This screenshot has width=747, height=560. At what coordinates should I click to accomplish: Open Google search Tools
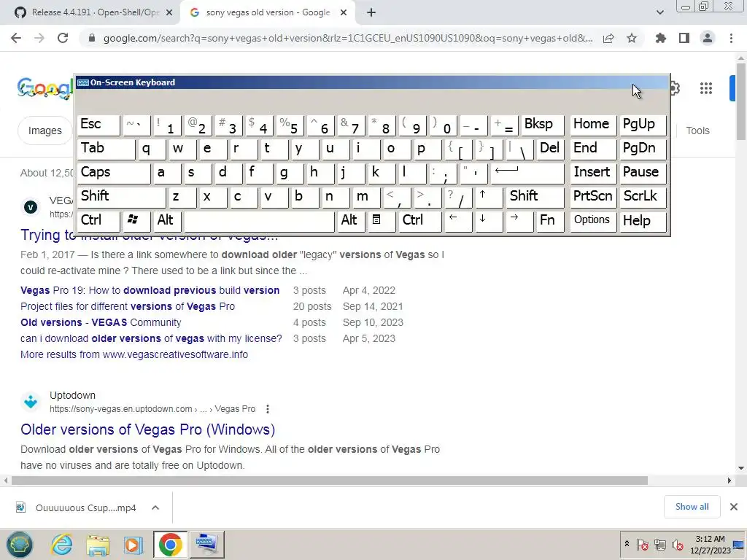tap(697, 131)
